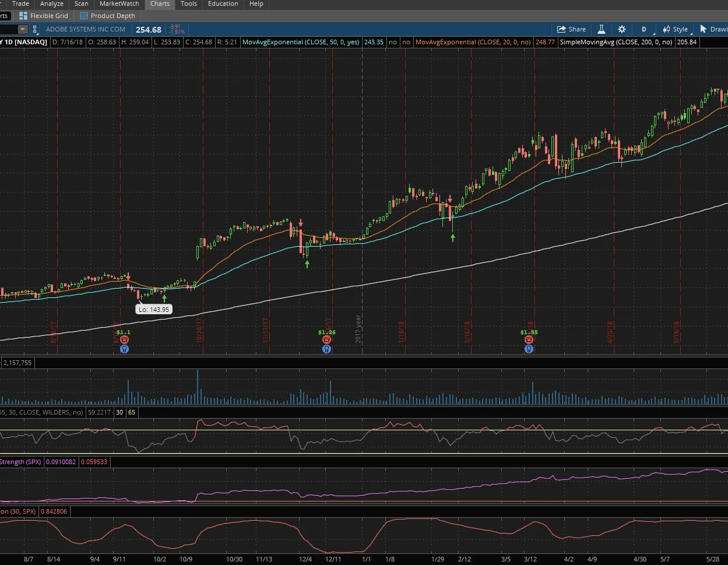Screen dimensions: 728x565
Task: Click the 10/20/17 expiration marker
Action: (199, 330)
